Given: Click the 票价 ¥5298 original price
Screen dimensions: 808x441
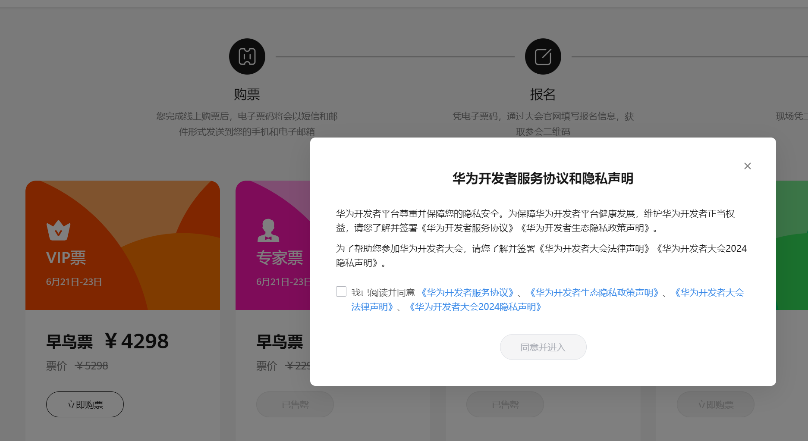Looking at the screenshot, I should (x=77, y=366).
